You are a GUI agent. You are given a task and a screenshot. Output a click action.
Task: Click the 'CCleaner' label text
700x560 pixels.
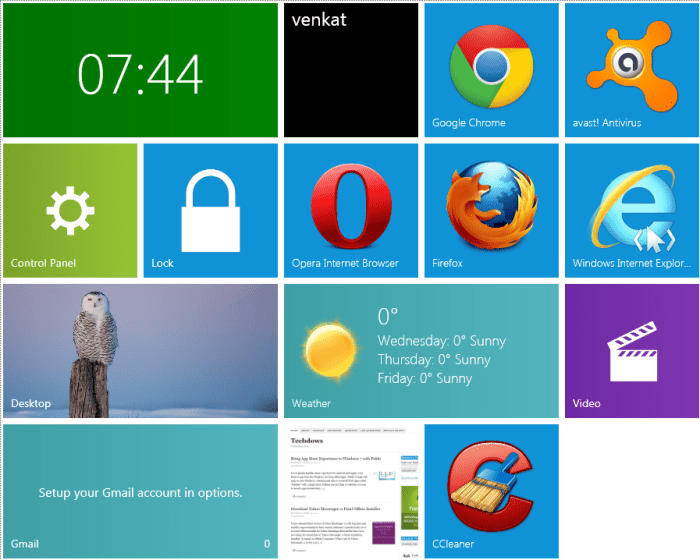tap(453, 544)
